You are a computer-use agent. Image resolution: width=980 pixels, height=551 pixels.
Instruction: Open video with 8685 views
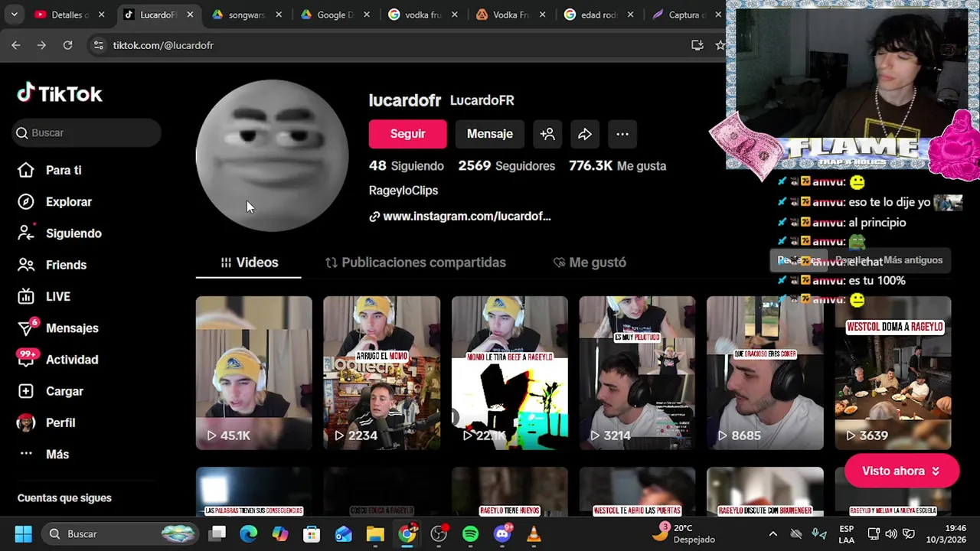coord(765,373)
